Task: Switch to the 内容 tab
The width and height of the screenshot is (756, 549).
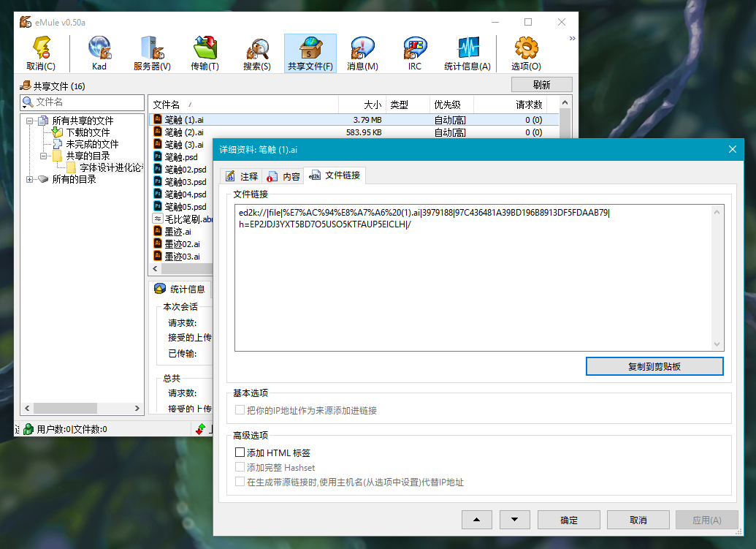Action: tap(284, 176)
